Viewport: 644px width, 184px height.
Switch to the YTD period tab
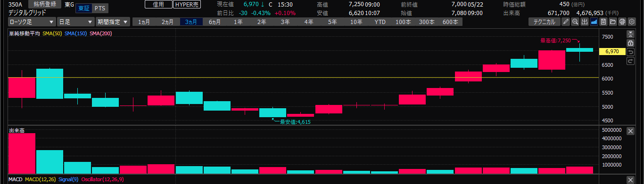pos(380,22)
